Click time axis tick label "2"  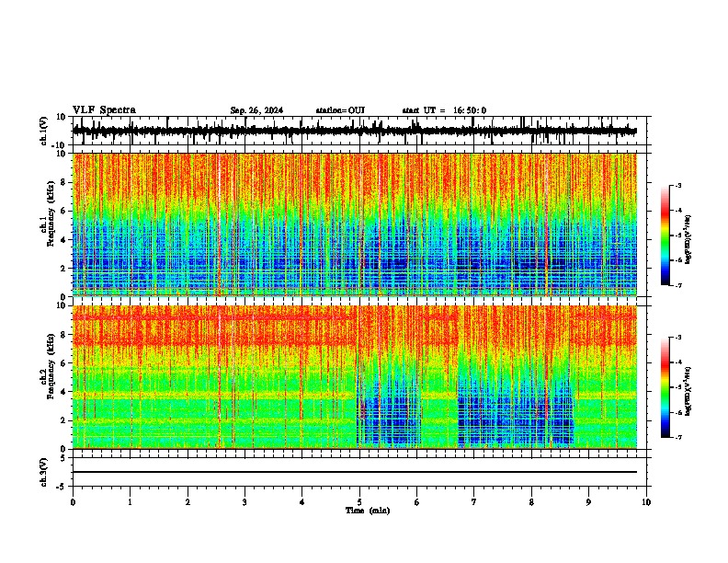coord(188,502)
